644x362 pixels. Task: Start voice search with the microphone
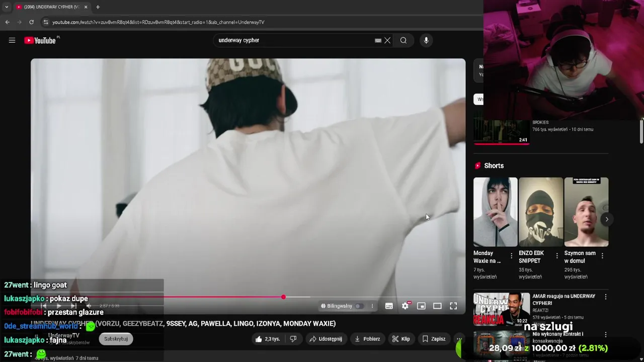tap(426, 40)
